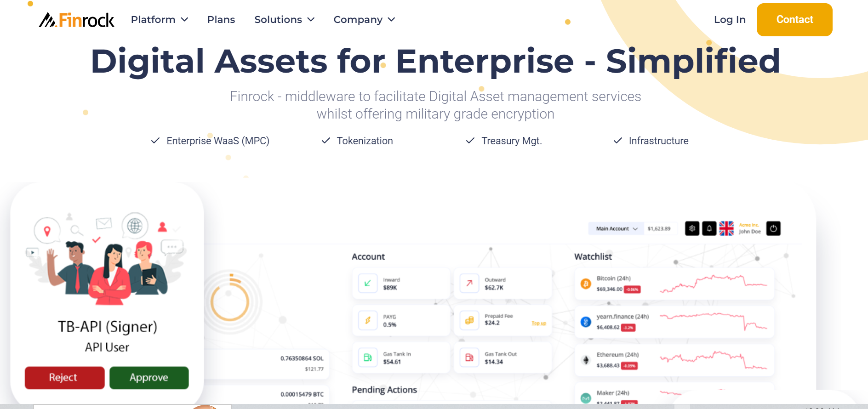The height and width of the screenshot is (409, 868).
Task: Click Log In
Action: pyautogui.click(x=730, y=19)
